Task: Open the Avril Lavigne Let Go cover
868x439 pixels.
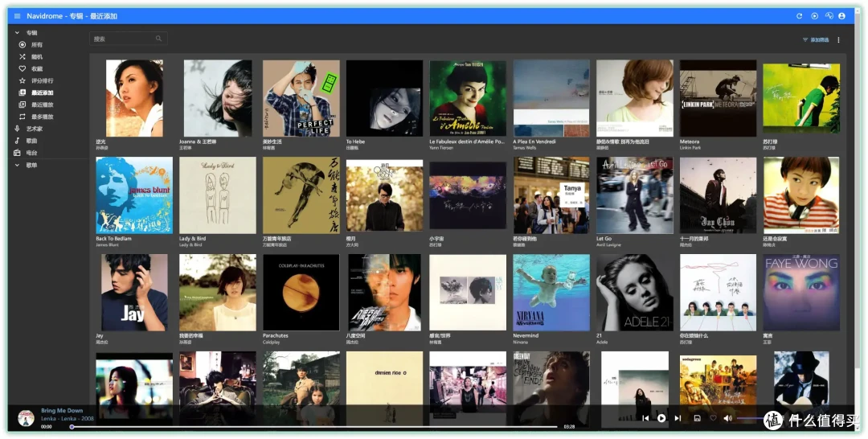Action: pyautogui.click(x=635, y=195)
